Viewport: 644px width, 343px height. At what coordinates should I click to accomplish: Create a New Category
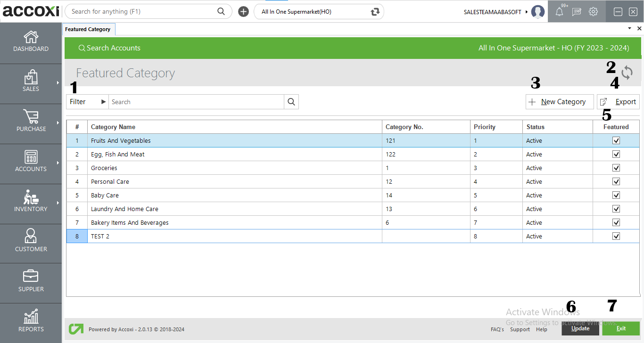560,101
